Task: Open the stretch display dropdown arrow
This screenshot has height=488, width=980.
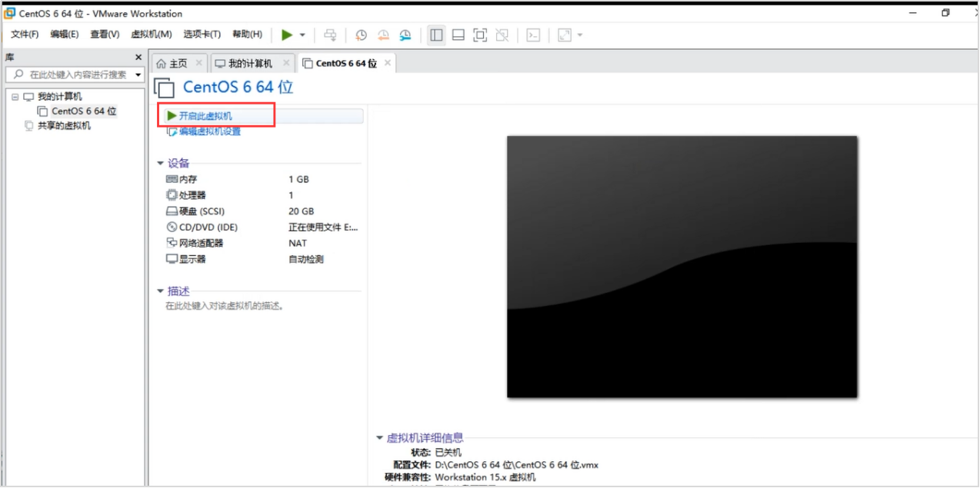Action: click(x=580, y=35)
